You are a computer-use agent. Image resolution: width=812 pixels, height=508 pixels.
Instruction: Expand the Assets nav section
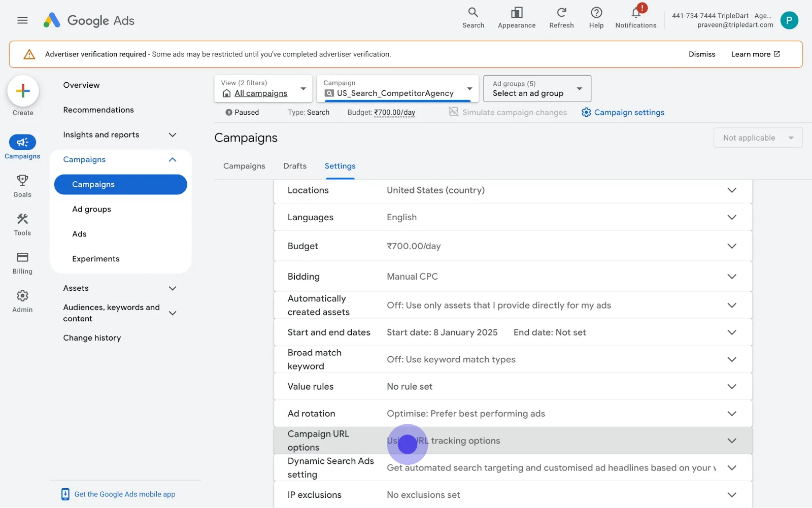click(x=173, y=288)
